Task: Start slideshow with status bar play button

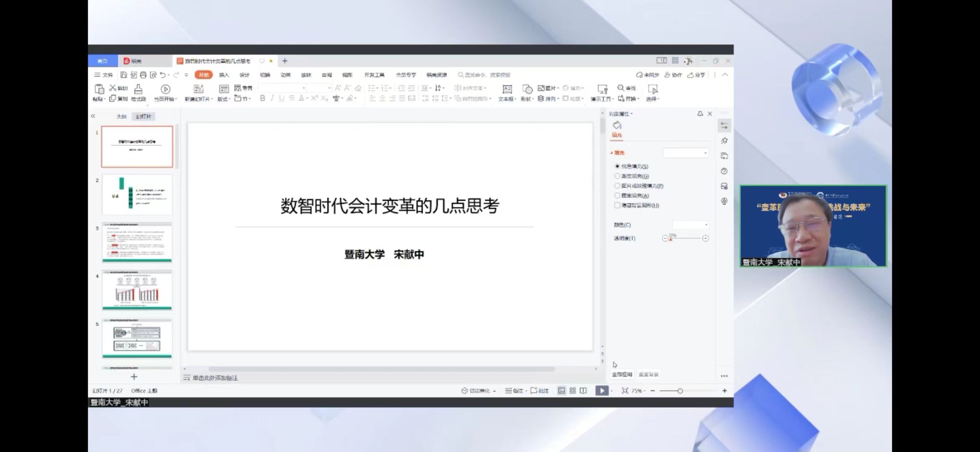Action: coord(601,391)
